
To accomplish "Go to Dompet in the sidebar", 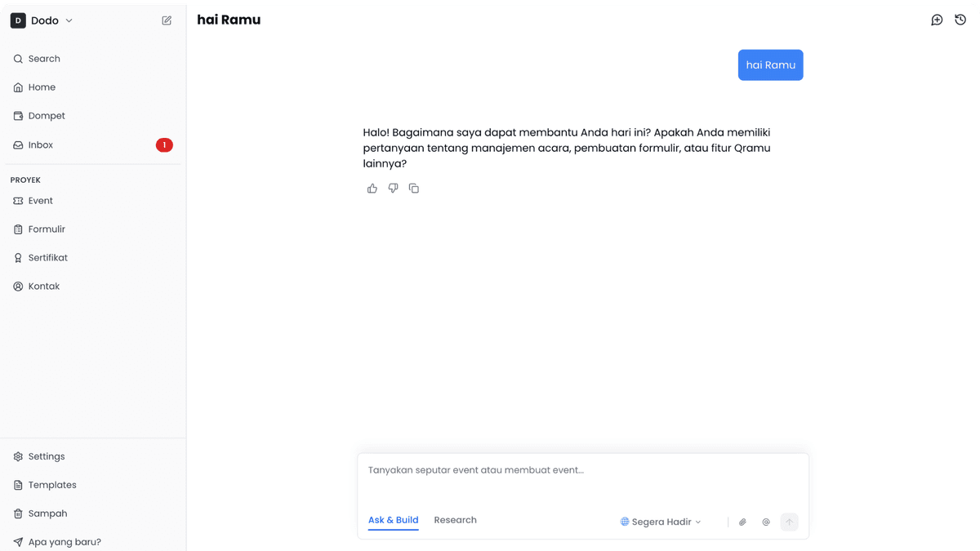I will pyautogui.click(x=47, y=116).
